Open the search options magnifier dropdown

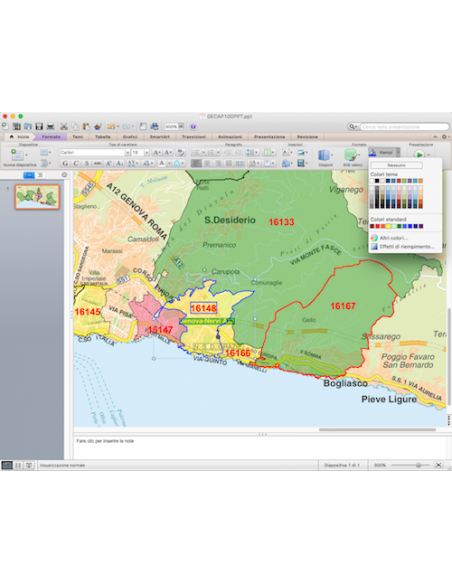[x=352, y=127]
